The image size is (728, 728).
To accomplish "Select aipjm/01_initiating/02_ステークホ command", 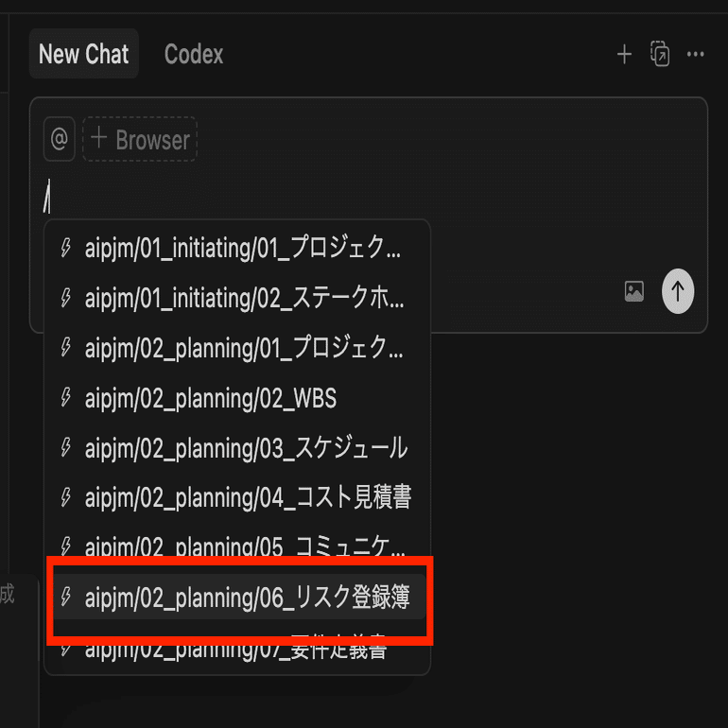I will click(x=236, y=298).
